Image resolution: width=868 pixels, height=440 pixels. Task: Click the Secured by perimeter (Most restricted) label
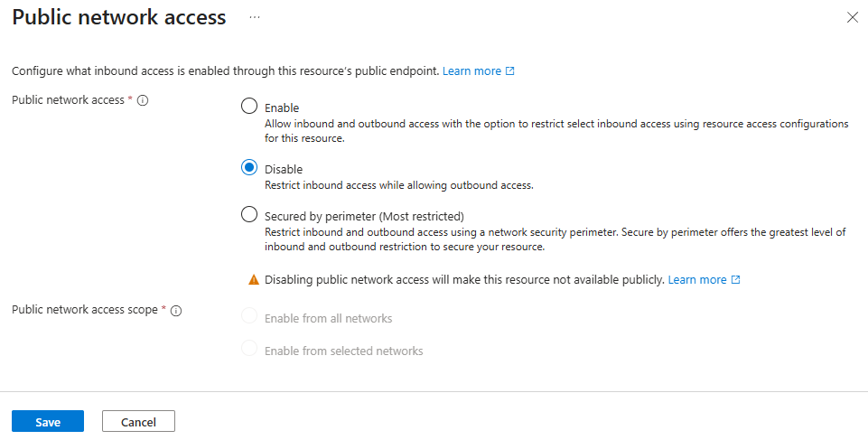[364, 216]
